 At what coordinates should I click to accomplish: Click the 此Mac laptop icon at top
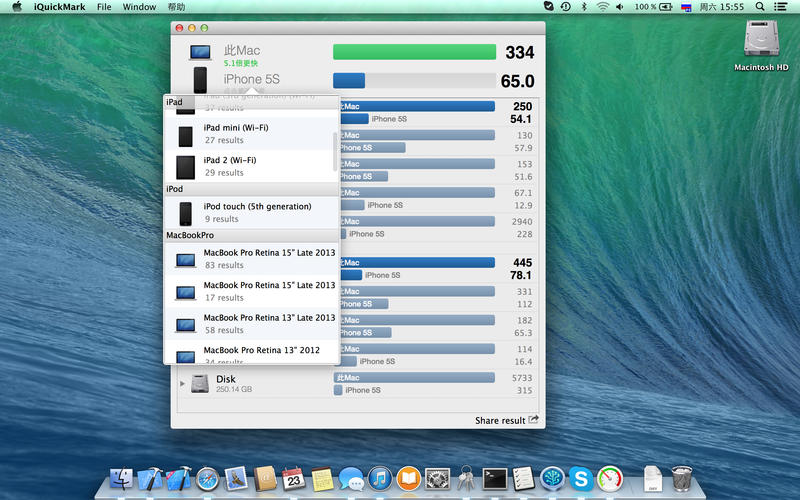200,52
